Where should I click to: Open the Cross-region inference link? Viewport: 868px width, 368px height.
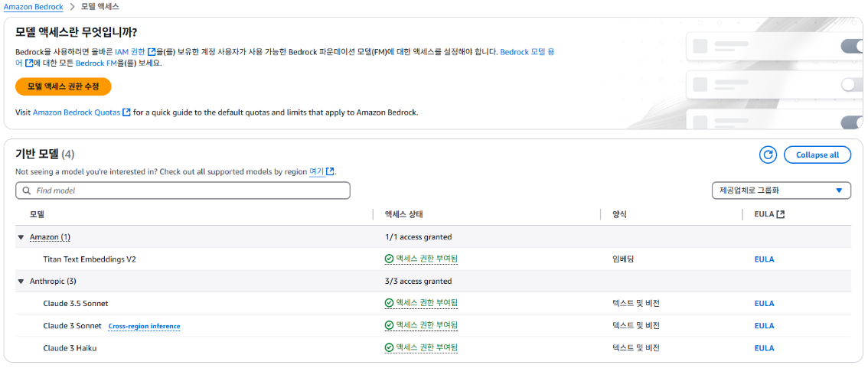[145, 326]
